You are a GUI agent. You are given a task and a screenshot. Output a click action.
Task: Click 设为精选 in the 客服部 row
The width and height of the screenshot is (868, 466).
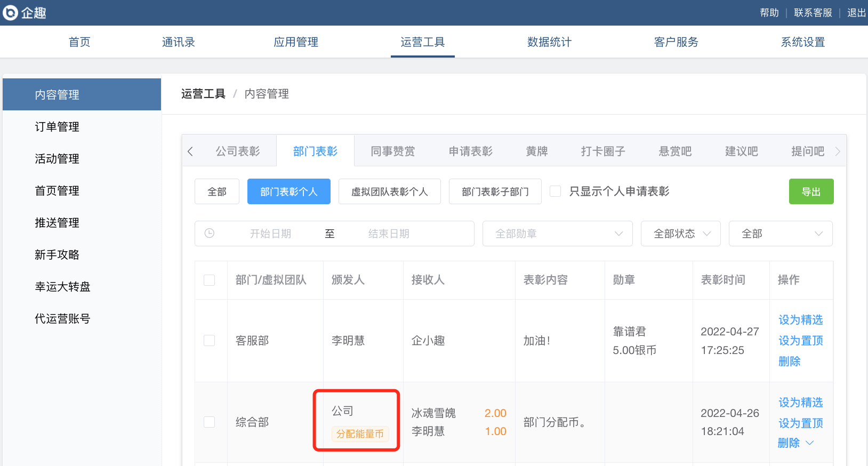coord(801,319)
